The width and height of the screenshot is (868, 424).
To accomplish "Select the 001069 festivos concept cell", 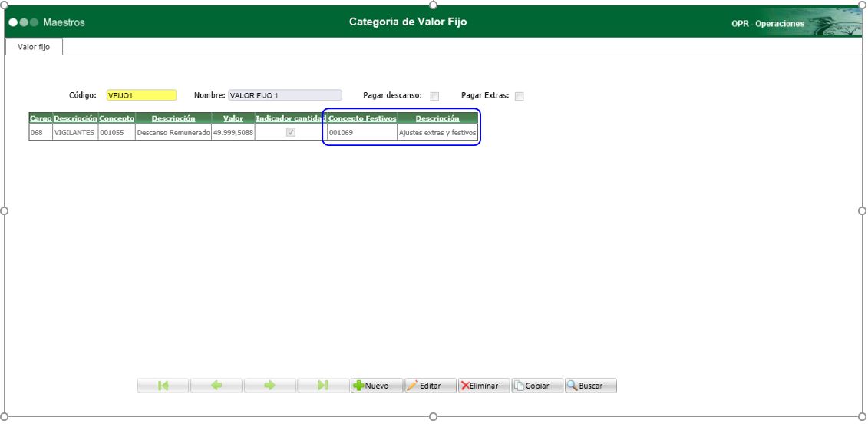I will (x=362, y=132).
